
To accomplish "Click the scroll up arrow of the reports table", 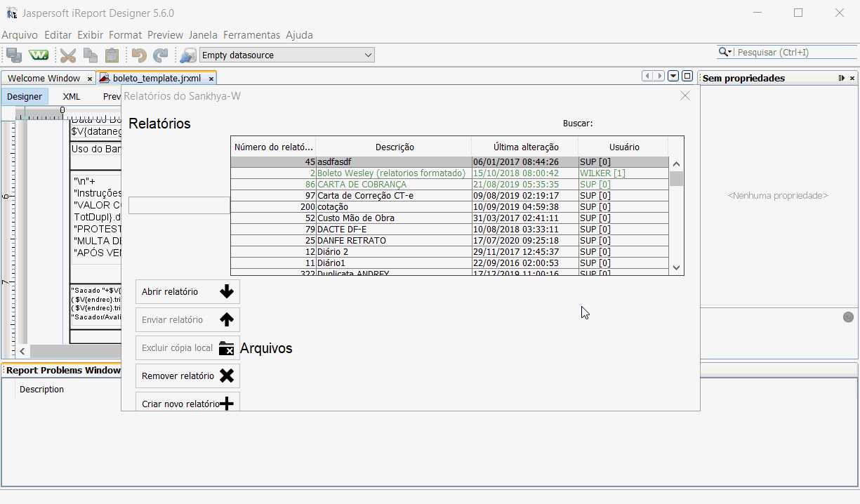I will (676, 164).
